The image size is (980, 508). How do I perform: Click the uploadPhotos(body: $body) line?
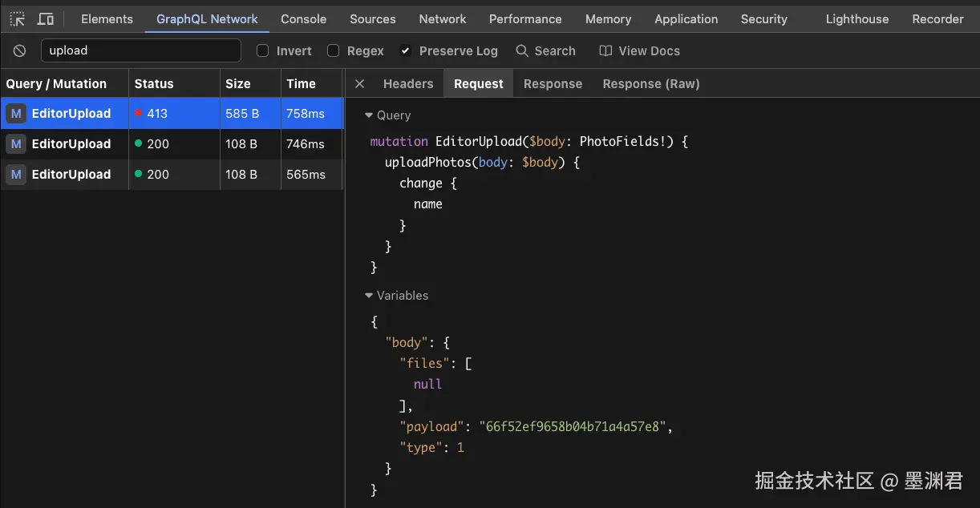482,163
